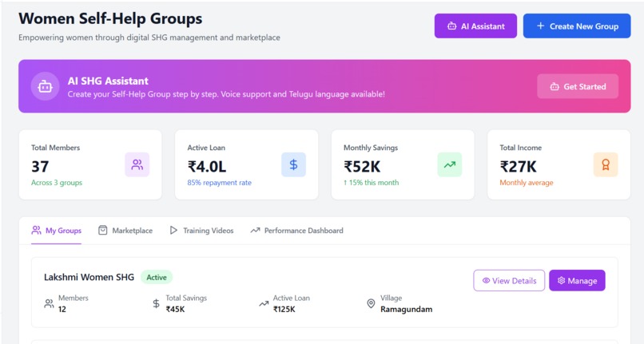
Task: Click the play icon beside Training Videos
Action: [x=173, y=231]
